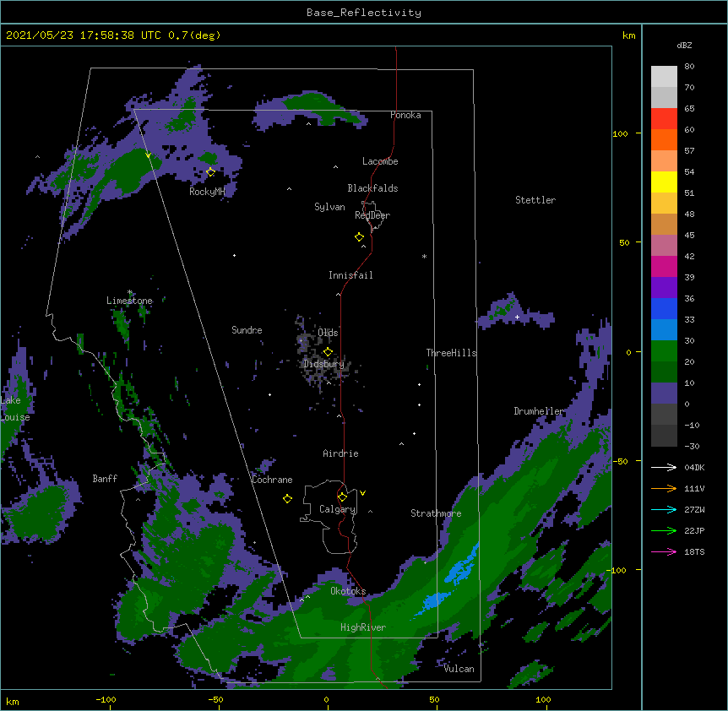
Task: Click the RedDeer city label
Action: tap(372, 215)
